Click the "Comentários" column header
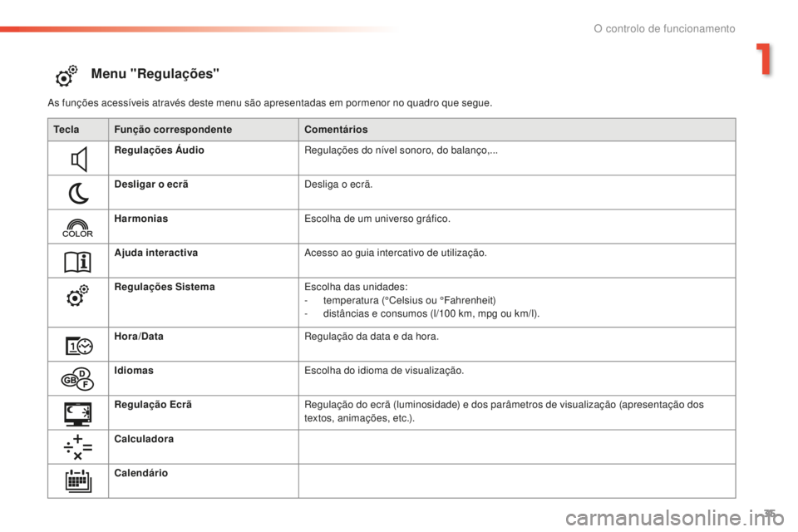The image size is (798, 532). pos(336,130)
